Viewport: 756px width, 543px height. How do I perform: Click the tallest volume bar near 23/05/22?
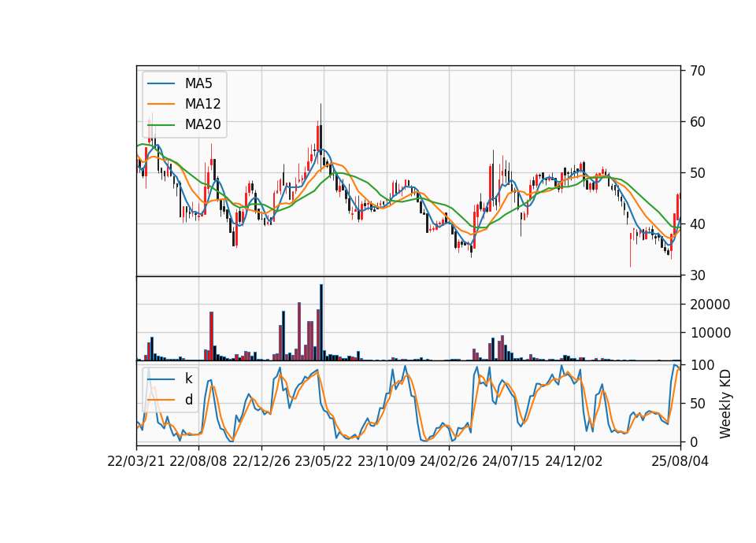321,323
